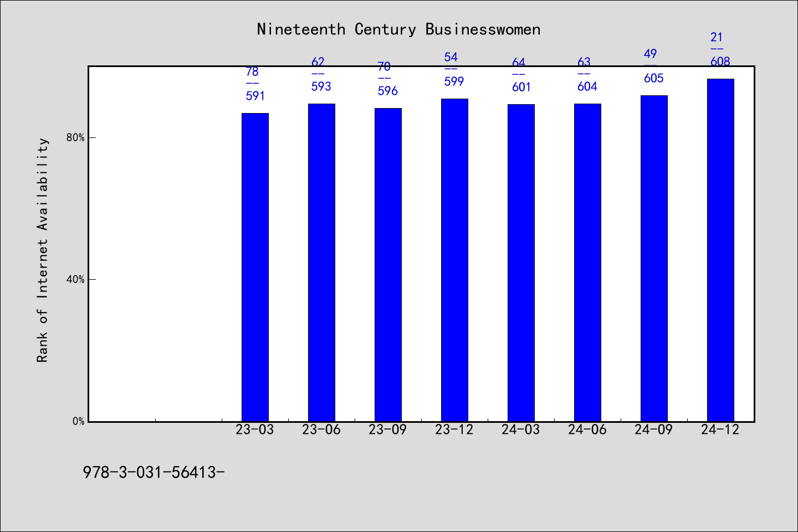The width and height of the screenshot is (798, 532).
Task: Click the value 605 above the bar
Action: pyautogui.click(x=654, y=78)
